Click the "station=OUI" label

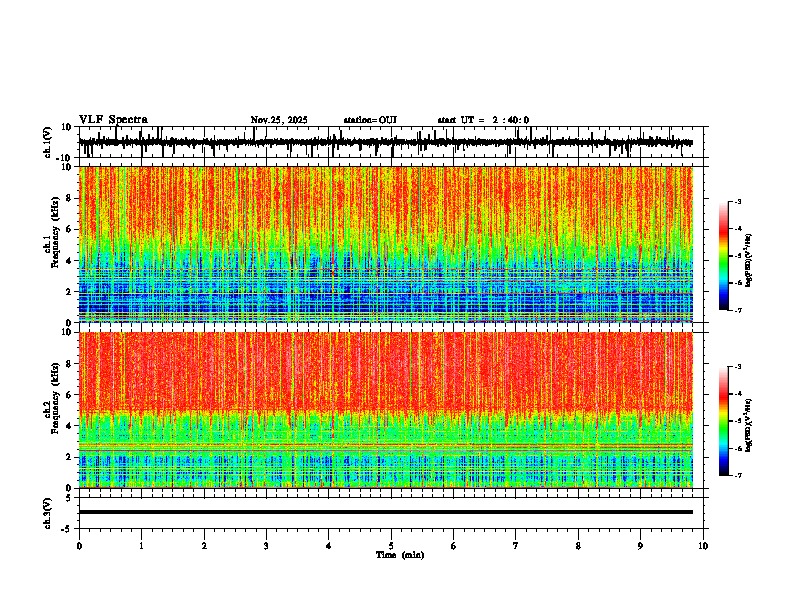click(370, 120)
